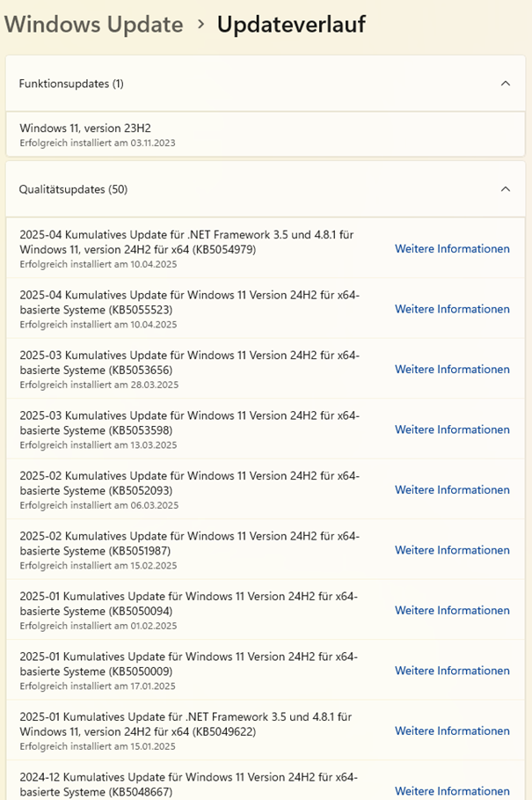
Task: Click install date 01.02.2025 line
Action: [x=98, y=626]
